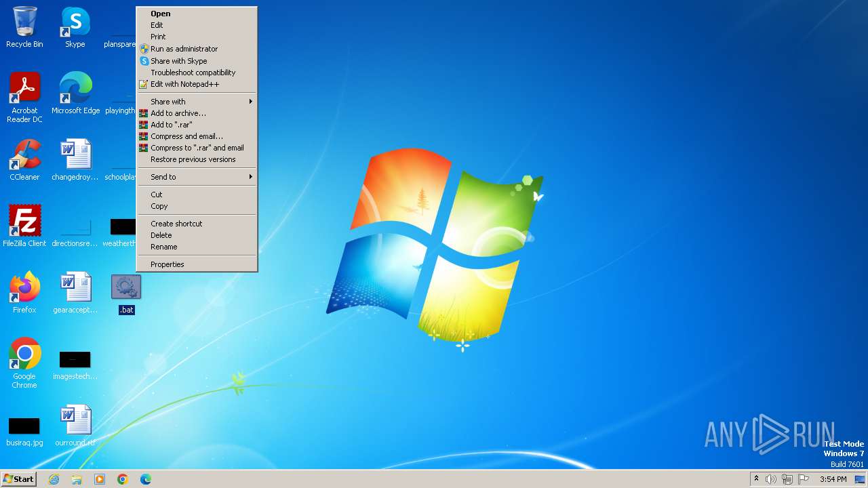Image resolution: width=868 pixels, height=488 pixels.
Task: Select the CCleaner desktop icon
Action: (24, 160)
